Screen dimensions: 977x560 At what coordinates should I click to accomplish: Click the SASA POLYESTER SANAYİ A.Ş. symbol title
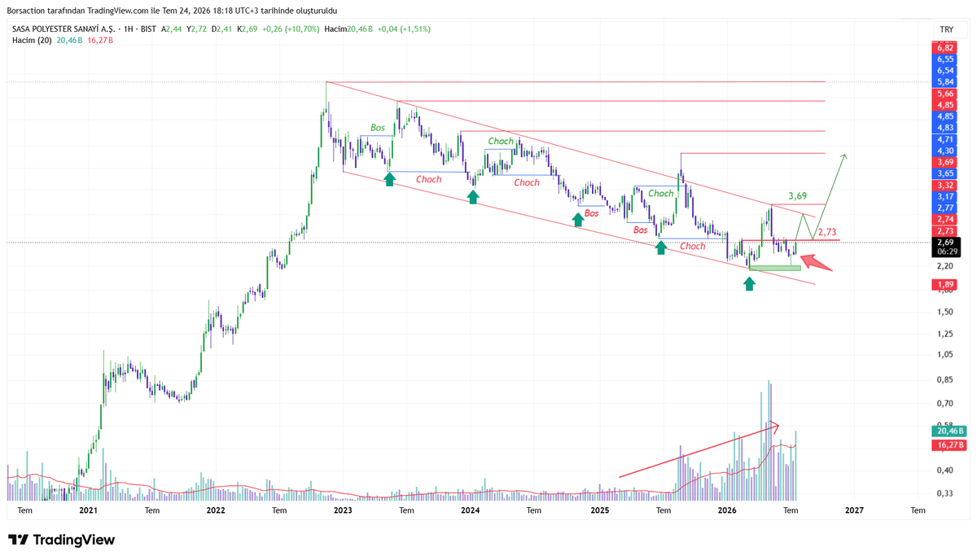pos(62,28)
